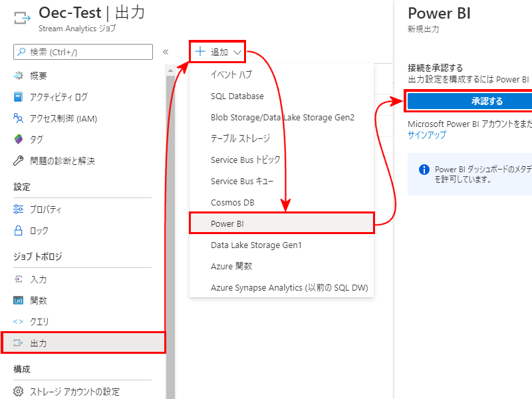Focus the 検索 (Ctrl+/) search box

[83, 51]
